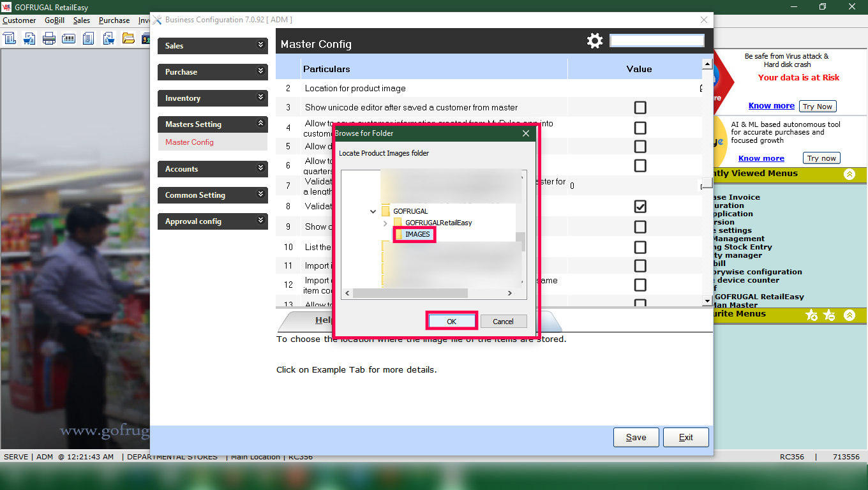Click Try Now in the virus protection ad
Screen dimensions: 868x490
(x=818, y=107)
